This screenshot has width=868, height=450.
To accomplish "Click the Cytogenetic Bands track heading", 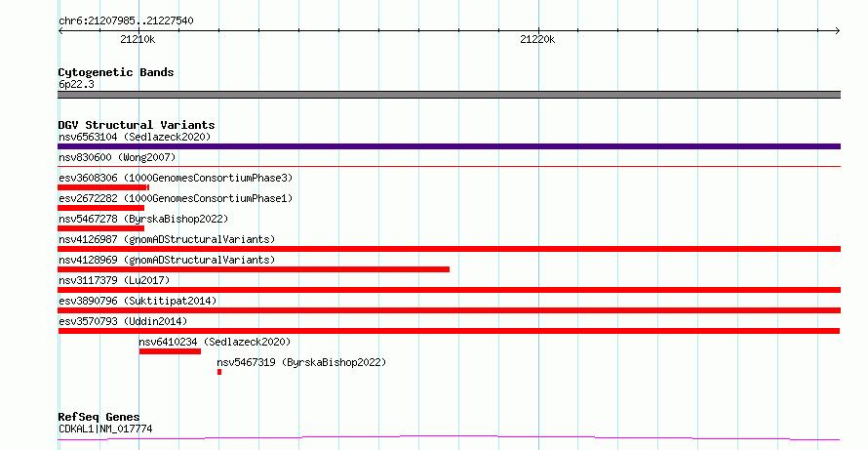I will 116,72.
